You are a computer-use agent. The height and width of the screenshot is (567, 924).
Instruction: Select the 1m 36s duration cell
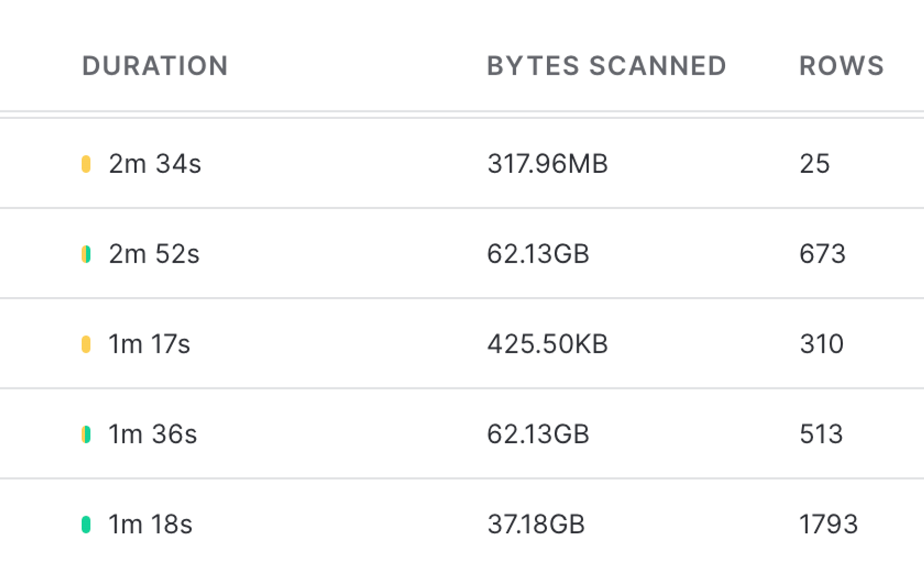coord(153,434)
